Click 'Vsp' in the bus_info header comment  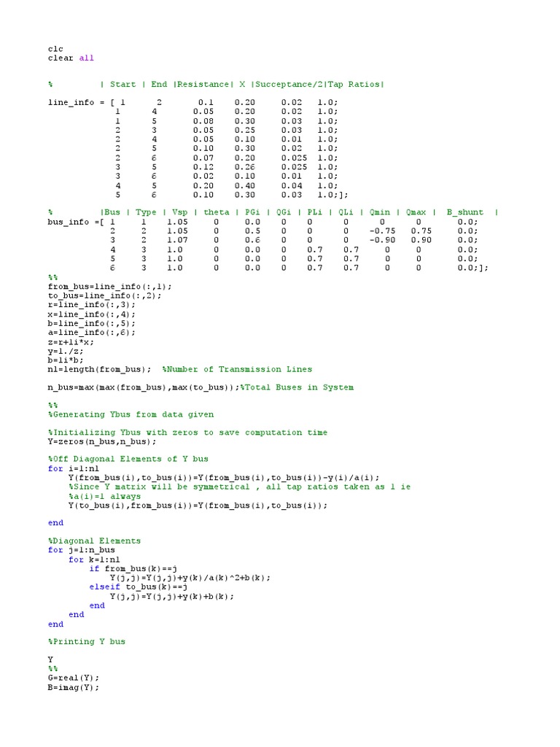pyautogui.click(x=180, y=212)
